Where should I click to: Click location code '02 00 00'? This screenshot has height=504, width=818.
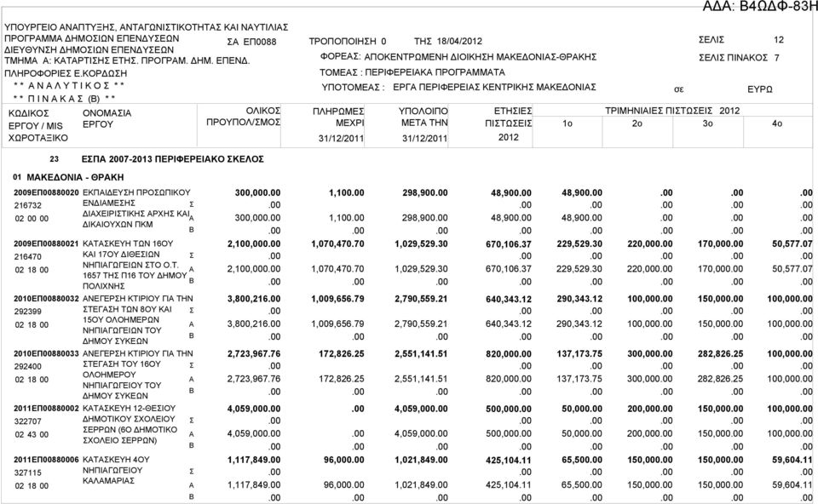(32, 219)
